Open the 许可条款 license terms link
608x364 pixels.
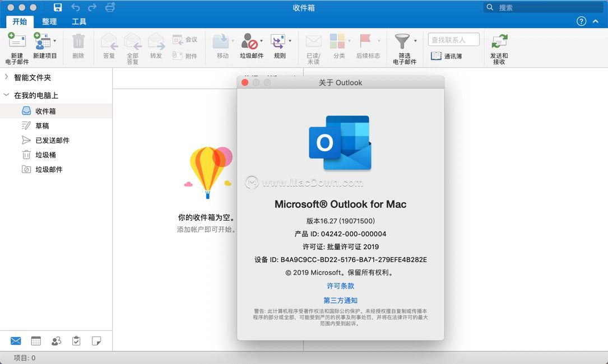pos(341,286)
